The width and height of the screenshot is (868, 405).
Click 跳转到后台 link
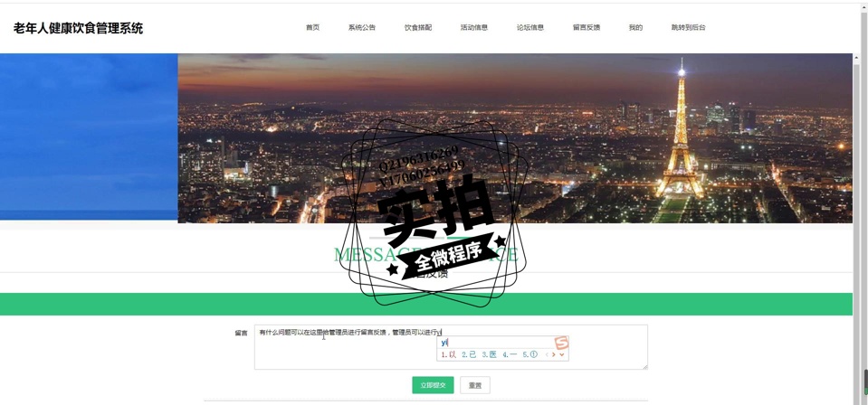tap(688, 27)
